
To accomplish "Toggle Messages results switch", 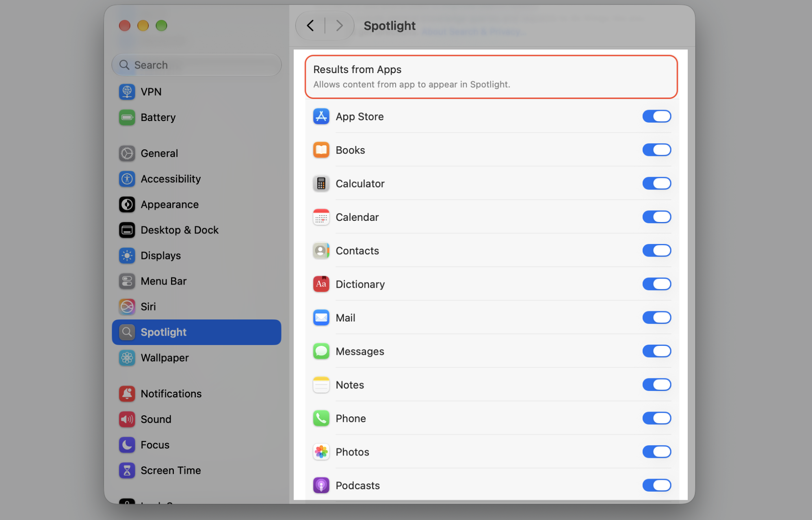I will [x=656, y=351].
